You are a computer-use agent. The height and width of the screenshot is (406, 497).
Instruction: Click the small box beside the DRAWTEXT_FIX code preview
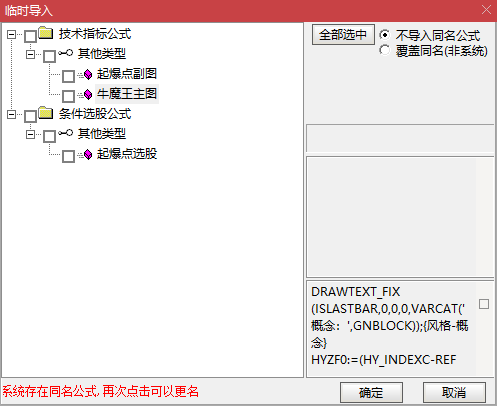click(484, 304)
